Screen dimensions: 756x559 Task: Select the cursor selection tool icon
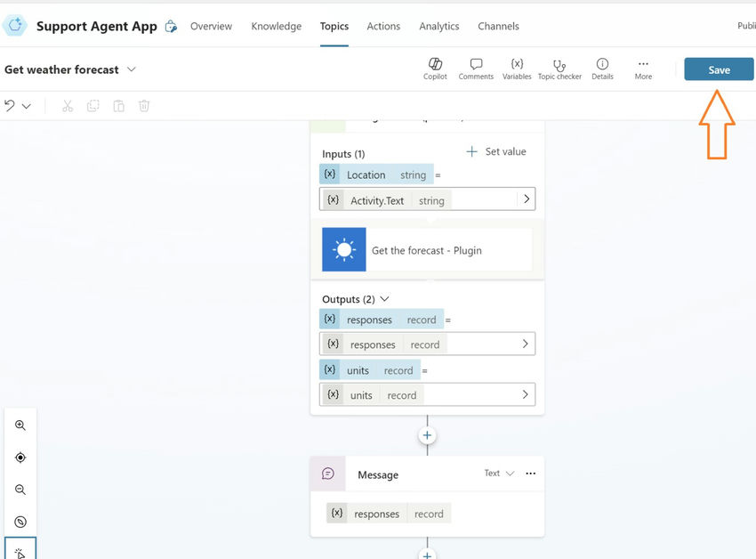20,551
